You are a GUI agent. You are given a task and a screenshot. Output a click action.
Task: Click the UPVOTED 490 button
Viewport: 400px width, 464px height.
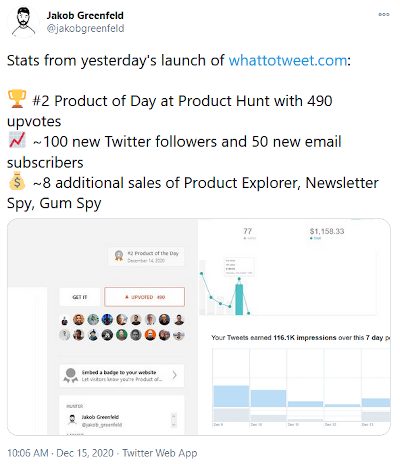click(x=145, y=297)
